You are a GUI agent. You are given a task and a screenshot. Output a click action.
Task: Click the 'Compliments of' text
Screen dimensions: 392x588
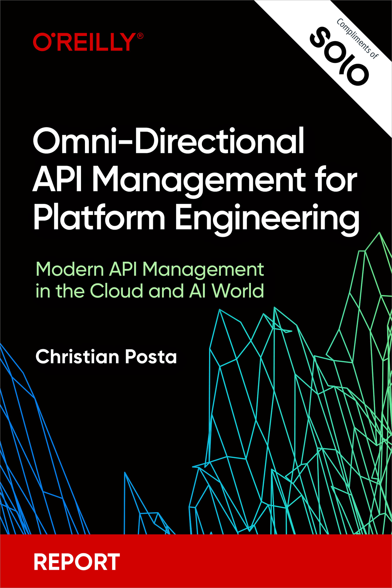tap(357, 39)
